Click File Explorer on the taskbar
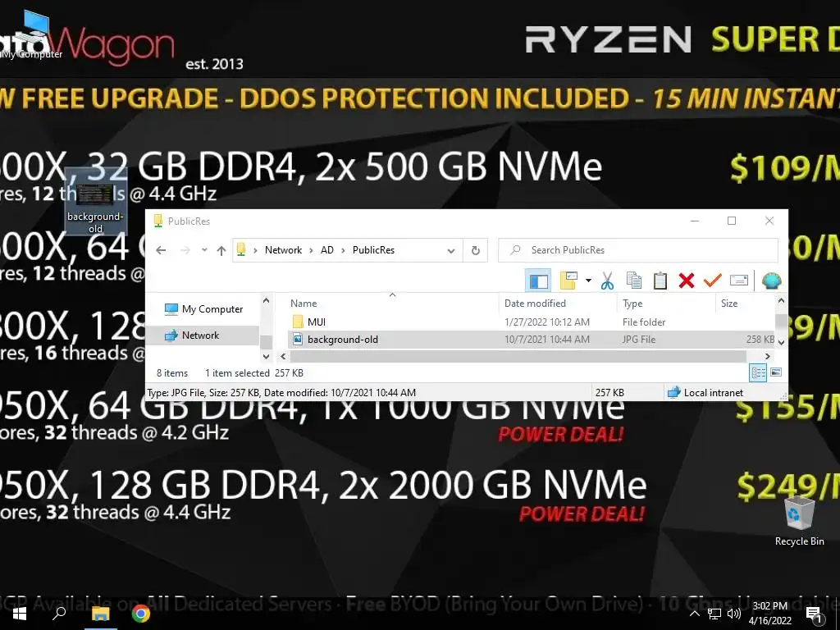840x630 pixels. coord(100,614)
